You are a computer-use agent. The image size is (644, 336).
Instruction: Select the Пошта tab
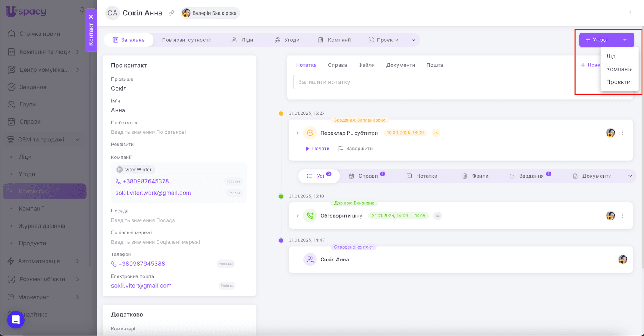click(435, 65)
